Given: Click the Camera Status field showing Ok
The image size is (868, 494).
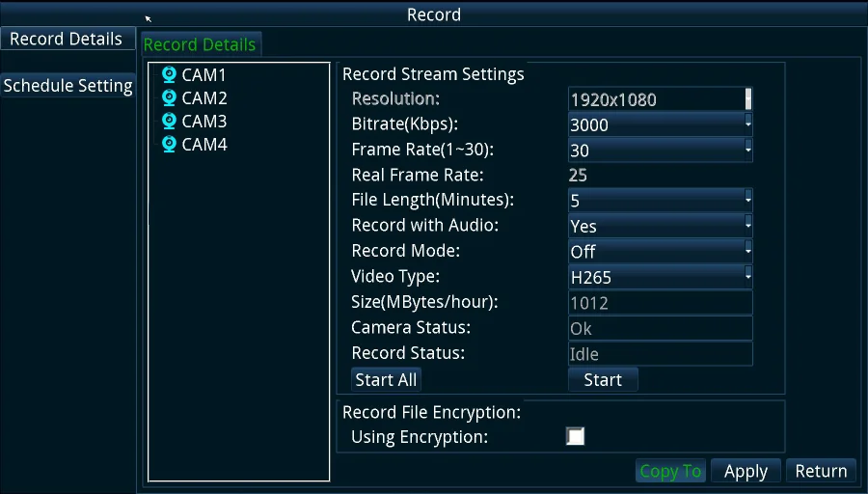Looking at the screenshot, I should tap(660, 328).
